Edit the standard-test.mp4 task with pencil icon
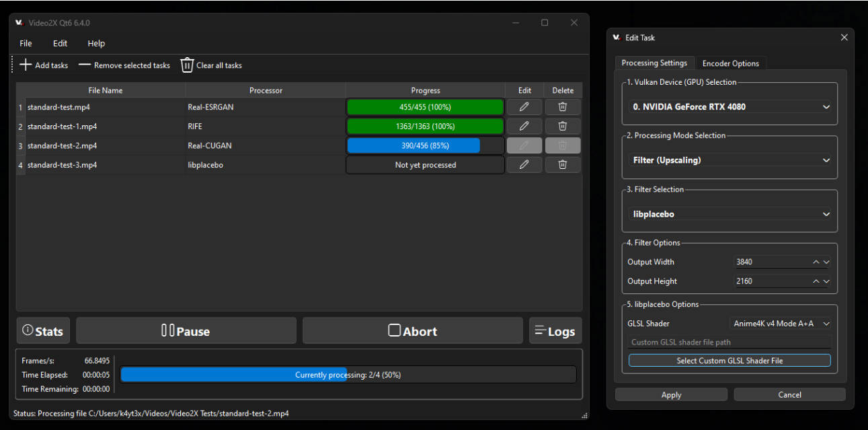Screen dimensions: 868x430 point(524,107)
